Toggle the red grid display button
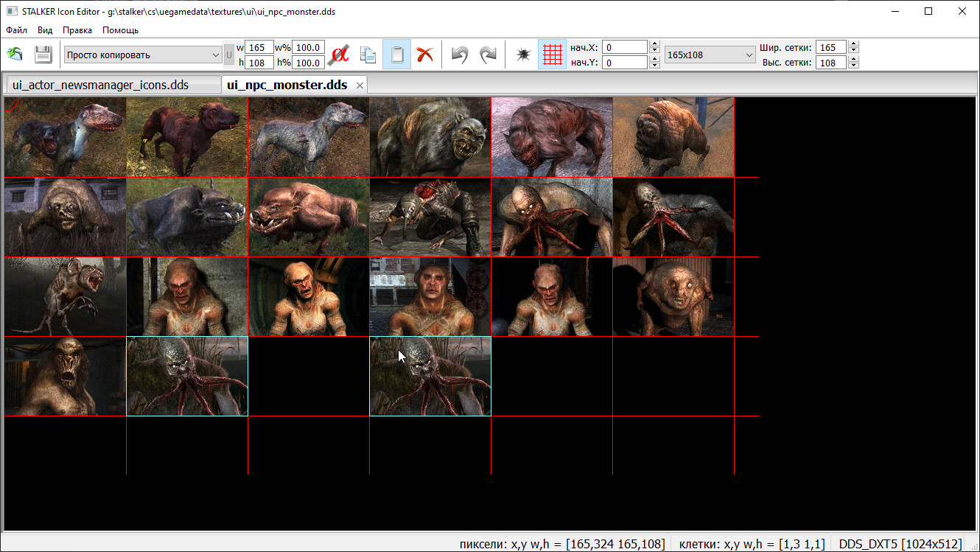Screen dimensions: 980x552 click(x=552, y=55)
